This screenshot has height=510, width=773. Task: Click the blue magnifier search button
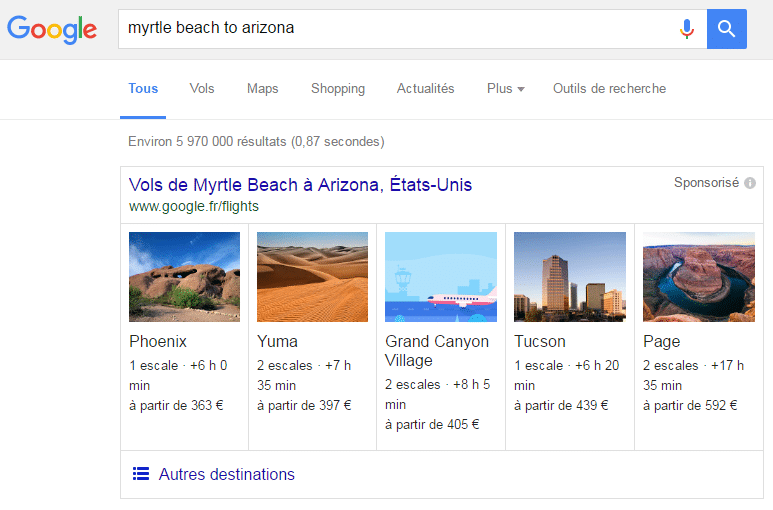(x=727, y=29)
